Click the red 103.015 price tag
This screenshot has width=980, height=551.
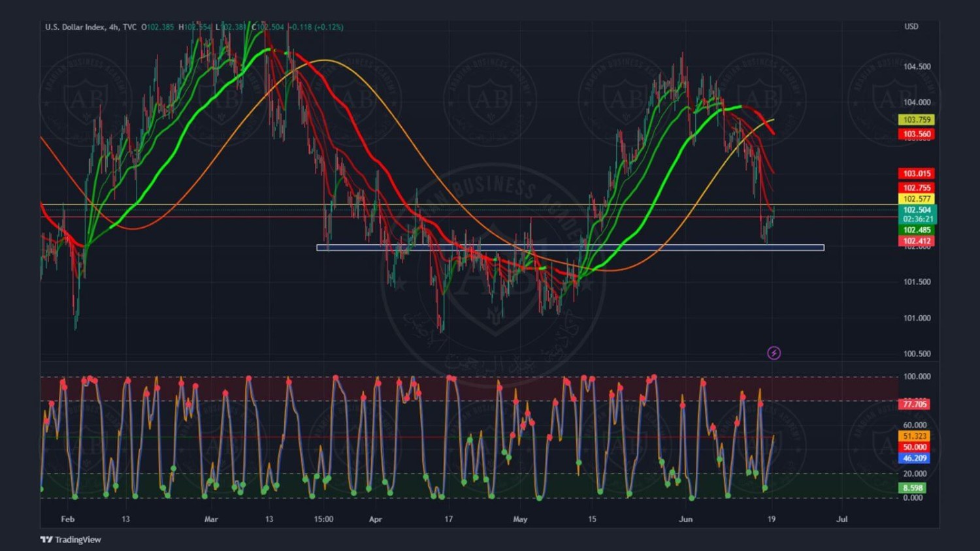tap(917, 174)
